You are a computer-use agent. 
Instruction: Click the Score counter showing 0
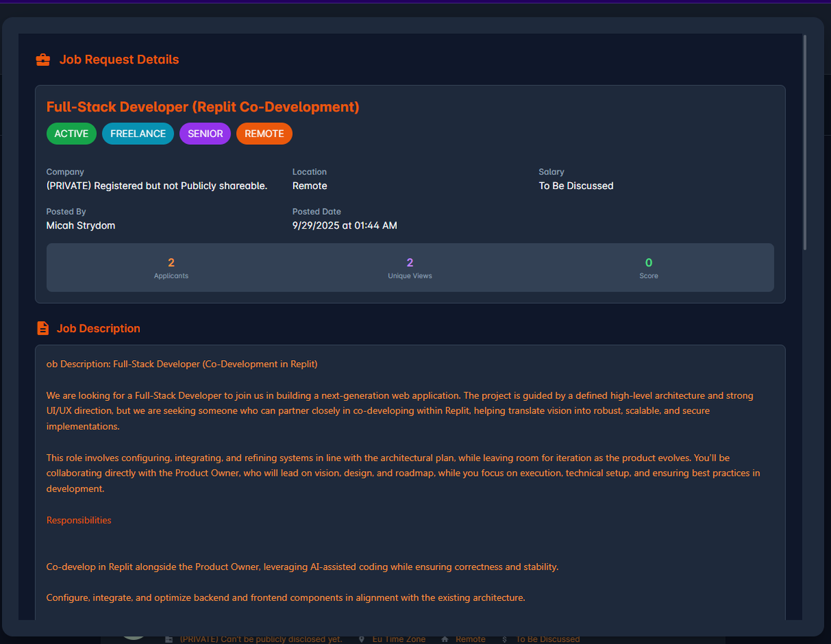pos(648,267)
